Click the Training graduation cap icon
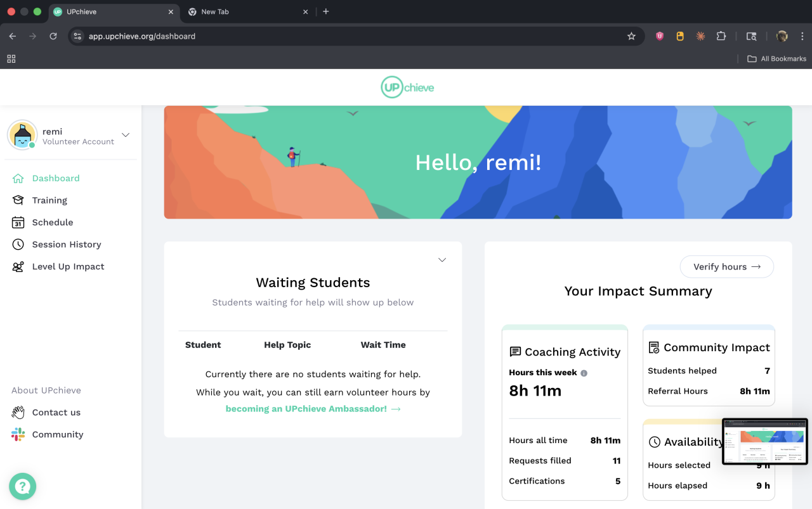 (x=18, y=200)
